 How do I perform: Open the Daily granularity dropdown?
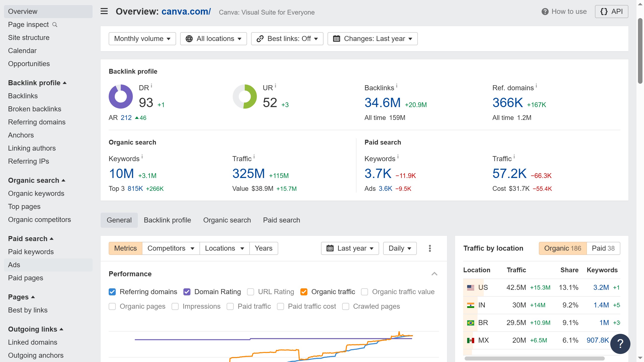(x=399, y=248)
